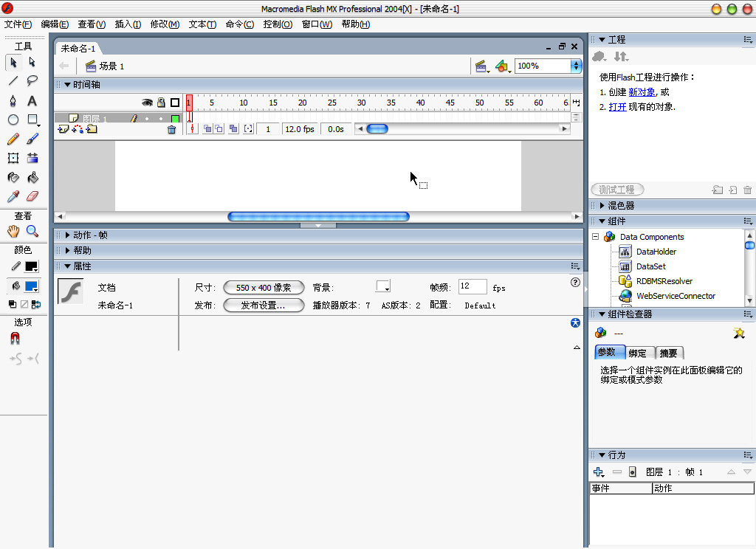Toggle edit multiple frames button
Screen dimensions: 756x549
(233, 128)
